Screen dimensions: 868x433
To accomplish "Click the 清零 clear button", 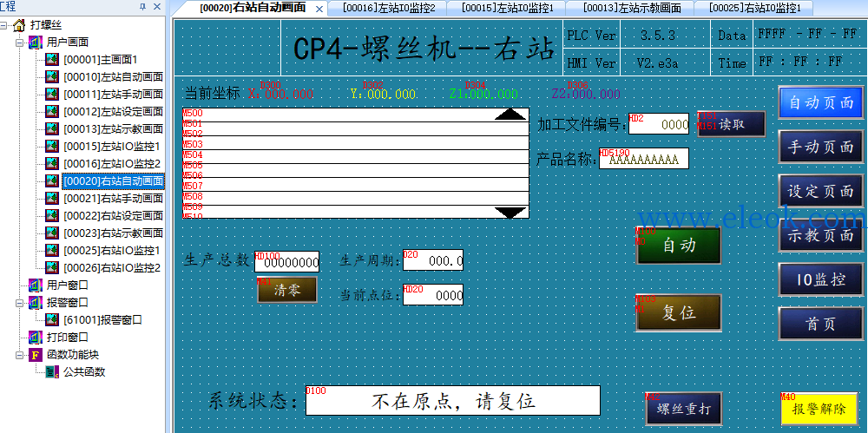I will (286, 290).
